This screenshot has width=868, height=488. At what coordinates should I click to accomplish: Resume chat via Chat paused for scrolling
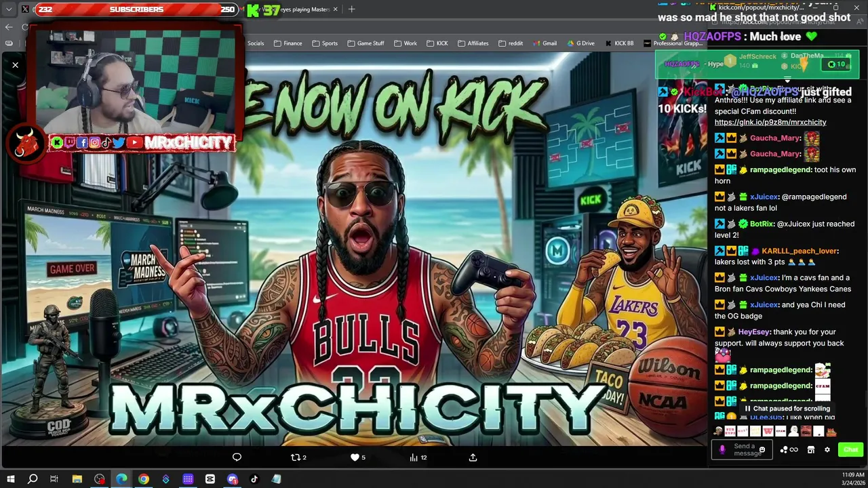pyautogui.click(x=787, y=409)
